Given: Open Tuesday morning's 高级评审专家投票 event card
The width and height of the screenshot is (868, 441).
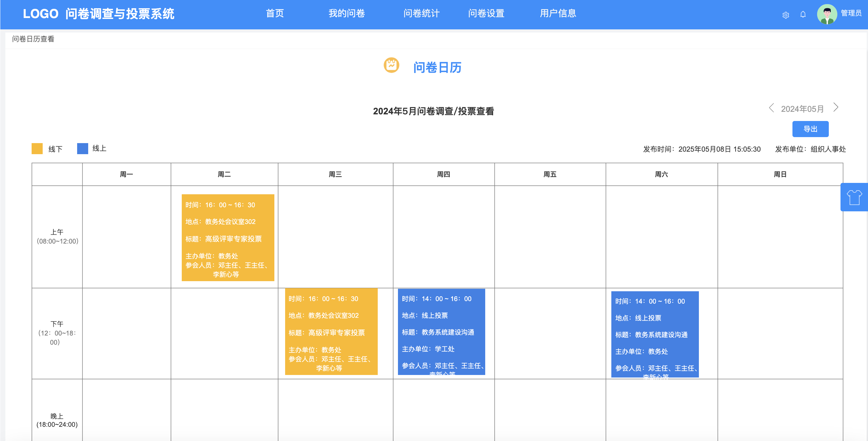Looking at the screenshot, I should 228,237.
